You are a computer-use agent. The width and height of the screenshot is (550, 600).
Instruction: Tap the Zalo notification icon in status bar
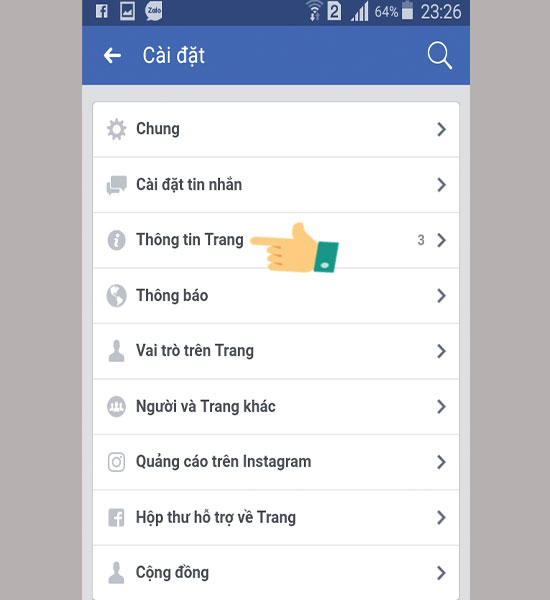[x=153, y=11]
